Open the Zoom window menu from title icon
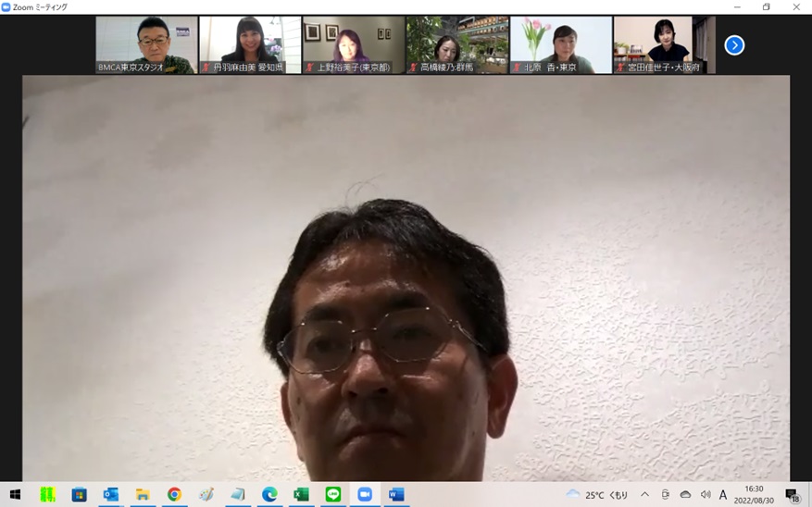Viewport: 812px width, 507px height. tap(6, 6)
